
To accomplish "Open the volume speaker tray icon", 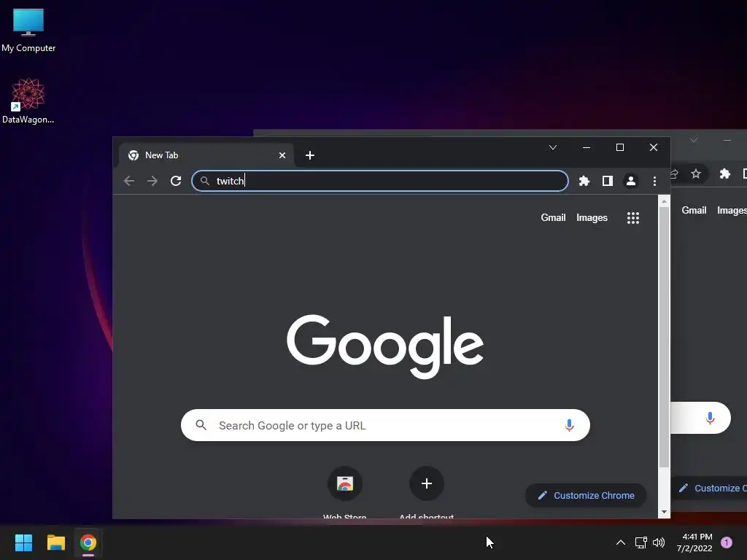I will 659,542.
